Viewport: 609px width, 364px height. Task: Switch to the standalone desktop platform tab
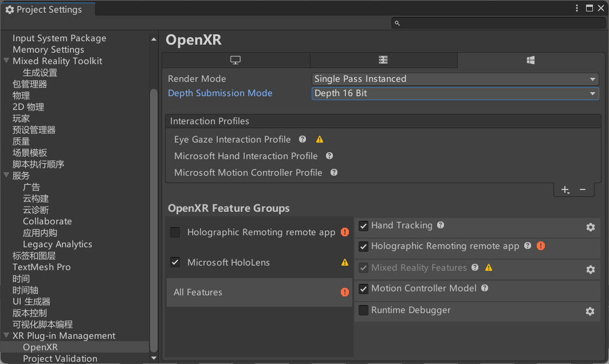click(x=235, y=60)
